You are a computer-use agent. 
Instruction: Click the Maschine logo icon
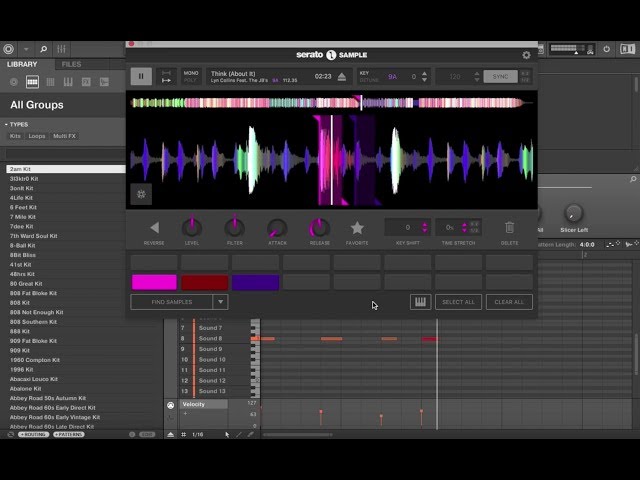coord(8,49)
